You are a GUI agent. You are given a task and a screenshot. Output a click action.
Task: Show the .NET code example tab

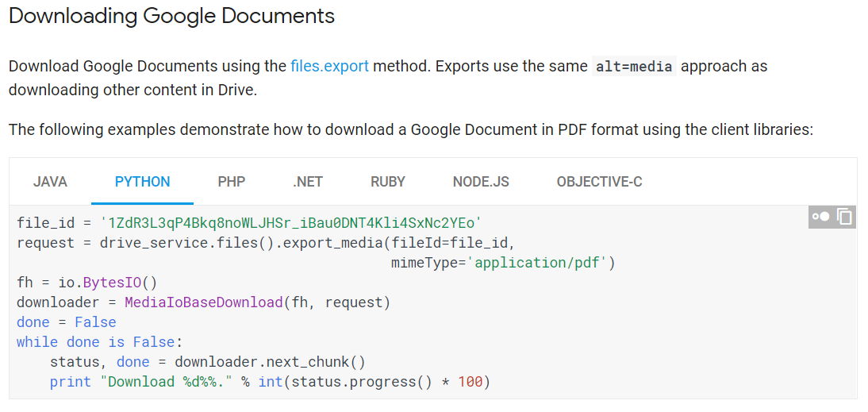(x=308, y=182)
